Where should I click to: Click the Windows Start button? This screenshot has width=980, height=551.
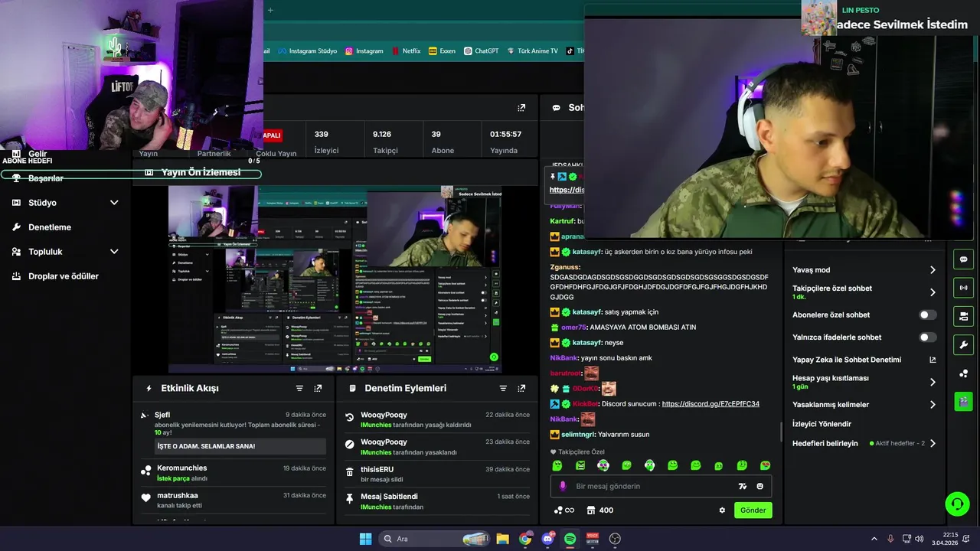[365, 539]
